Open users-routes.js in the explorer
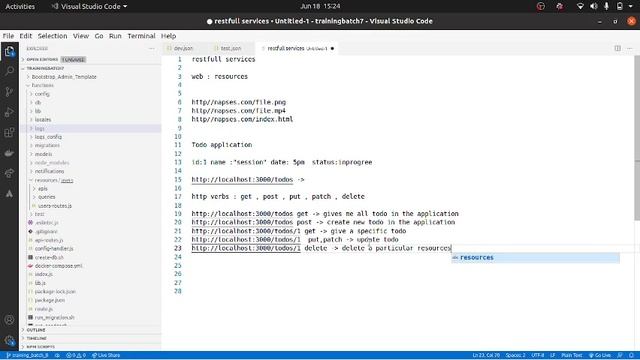The image size is (640, 360). coord(55,206)
